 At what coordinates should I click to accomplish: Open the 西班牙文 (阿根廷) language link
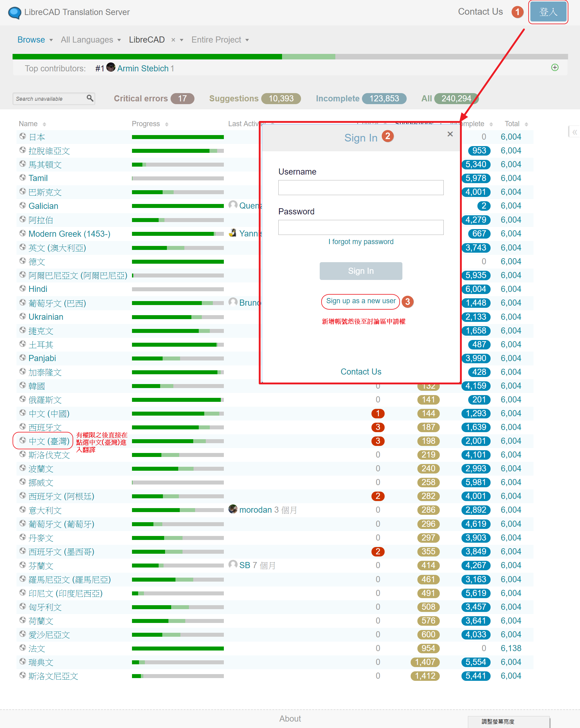62,496
